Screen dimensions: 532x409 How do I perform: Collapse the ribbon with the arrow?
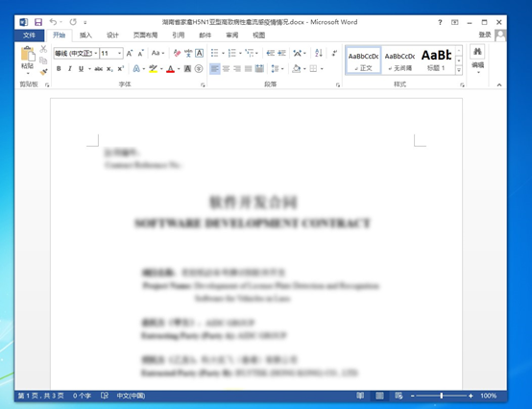(x=499, y=84)
